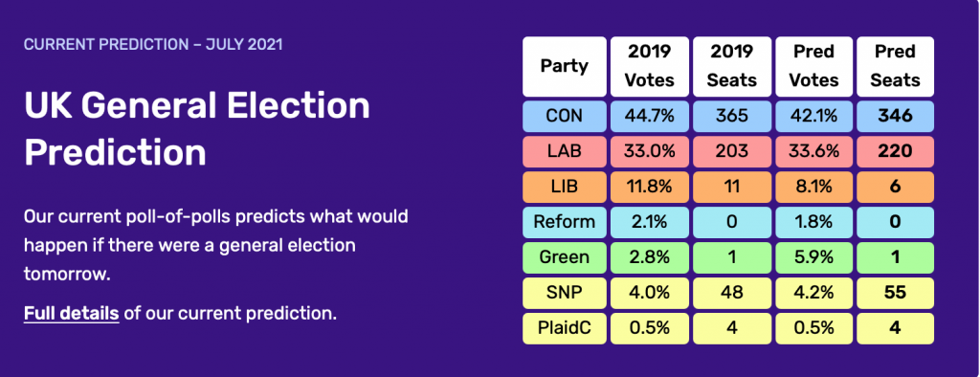Click the Reform party cell
980x377 pixels.
pos(565,222)
